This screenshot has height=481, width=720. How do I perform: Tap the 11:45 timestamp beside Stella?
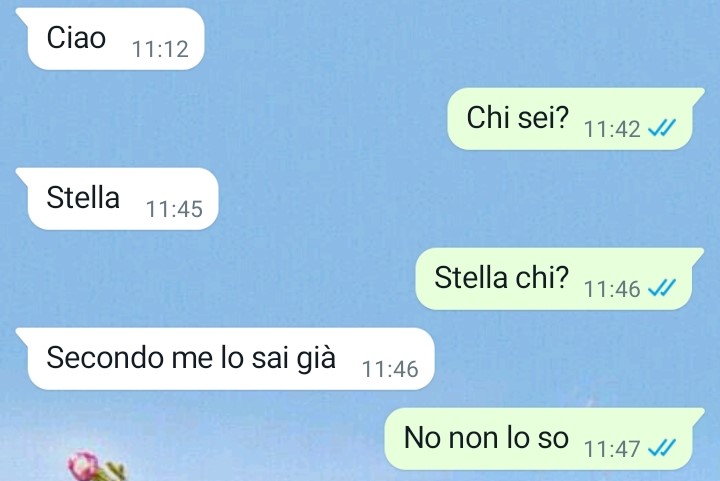[x=174, y=209]
